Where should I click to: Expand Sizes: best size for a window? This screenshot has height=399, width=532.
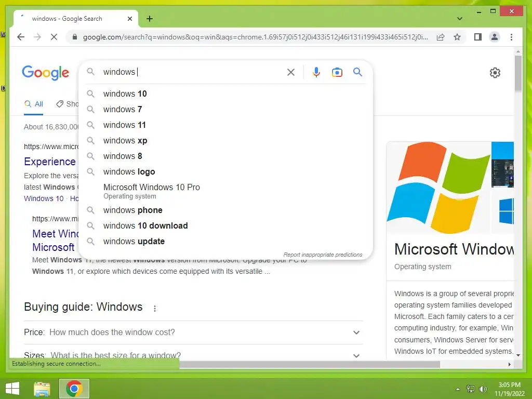pyautogui.click(x=193, y=355)
